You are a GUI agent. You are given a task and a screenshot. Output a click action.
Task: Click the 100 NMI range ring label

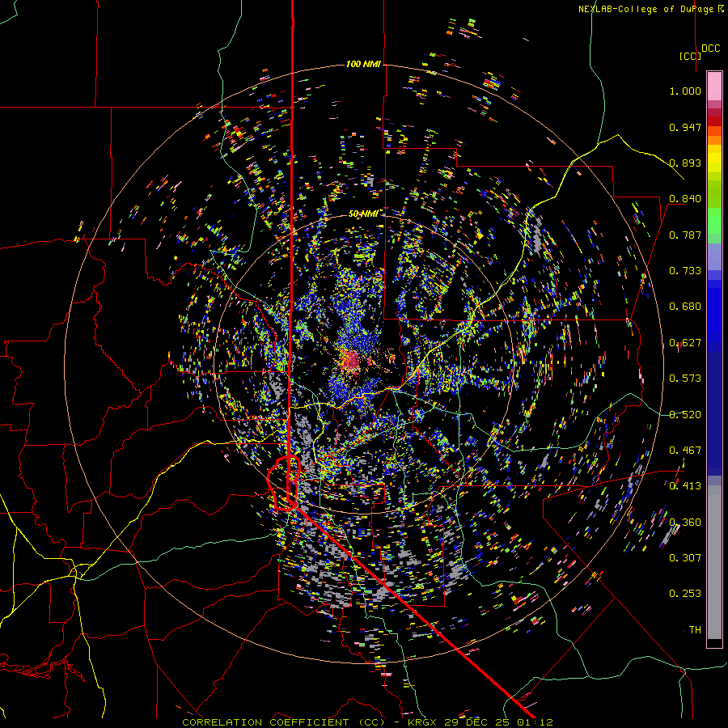click(363, 64)
